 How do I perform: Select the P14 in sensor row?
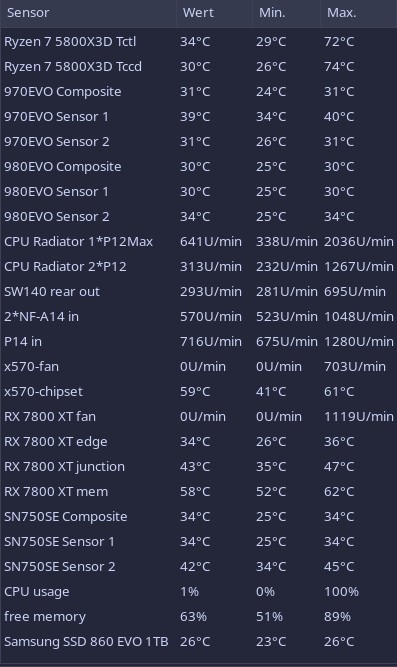pyautogui.click(x=198, y=342)
